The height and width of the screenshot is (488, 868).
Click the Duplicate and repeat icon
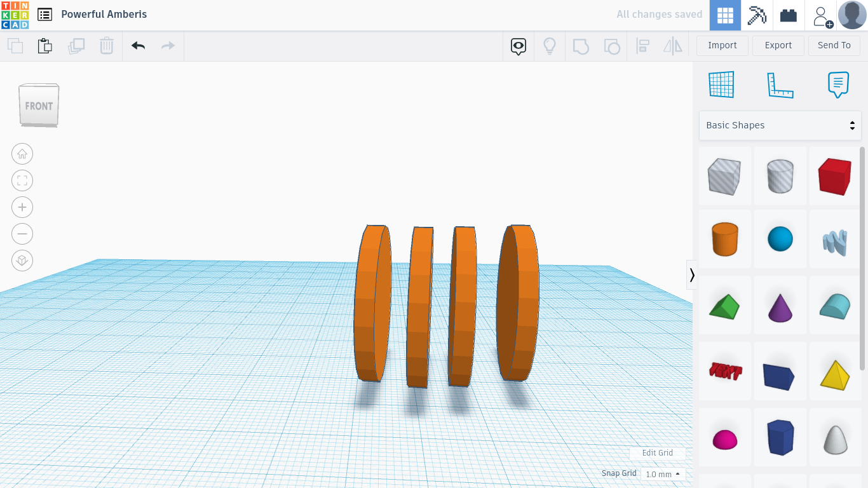point(76,46)
